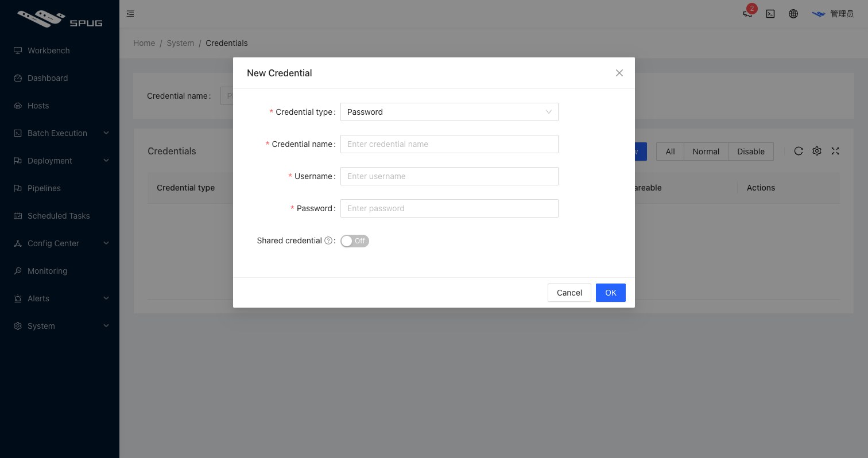868x458 pixels.
Task: Click the Credential name input field
Action: coord(449,144)
